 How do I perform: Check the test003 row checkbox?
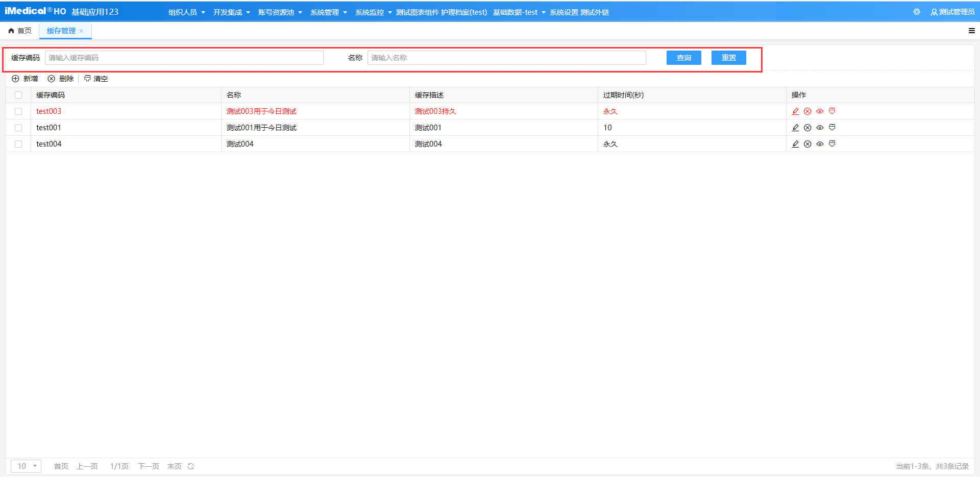(x=18, y=111)
